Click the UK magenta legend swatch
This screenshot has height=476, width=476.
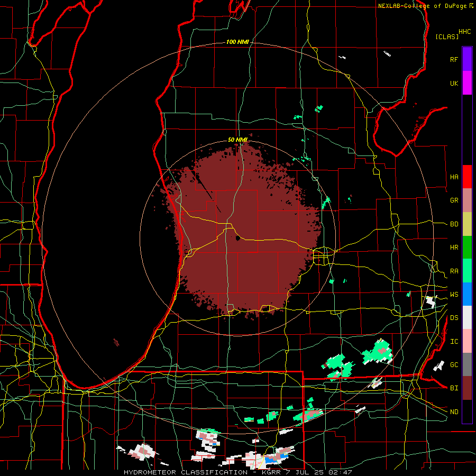(x=467, y=83)
